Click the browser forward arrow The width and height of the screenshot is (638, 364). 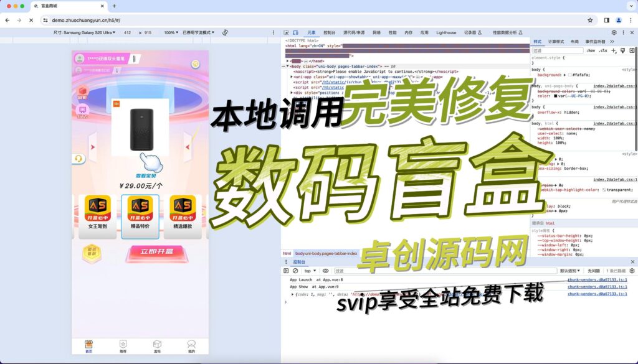(19, 20)
